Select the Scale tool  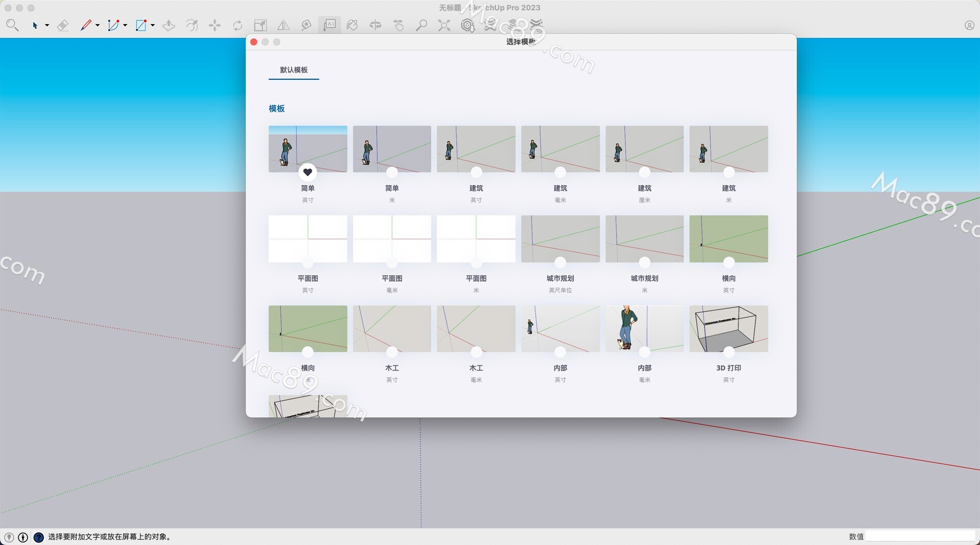pyautogui.click(x=260, y=25)
